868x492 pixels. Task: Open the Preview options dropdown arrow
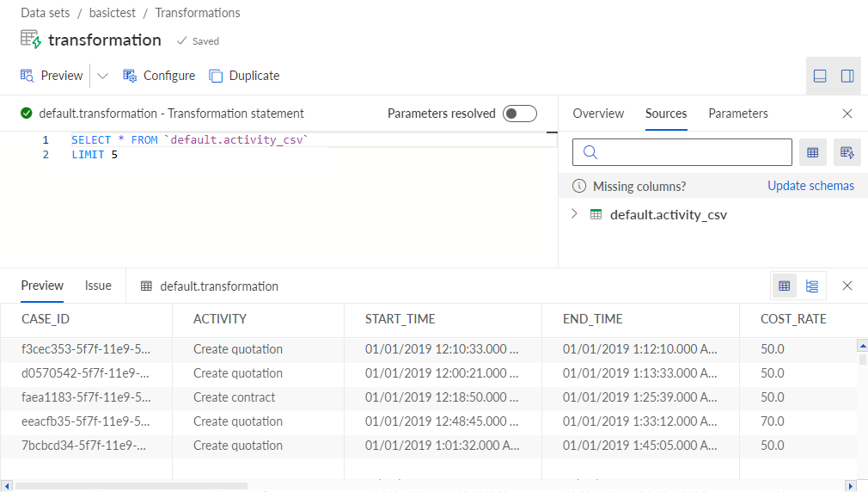point(102,76)
